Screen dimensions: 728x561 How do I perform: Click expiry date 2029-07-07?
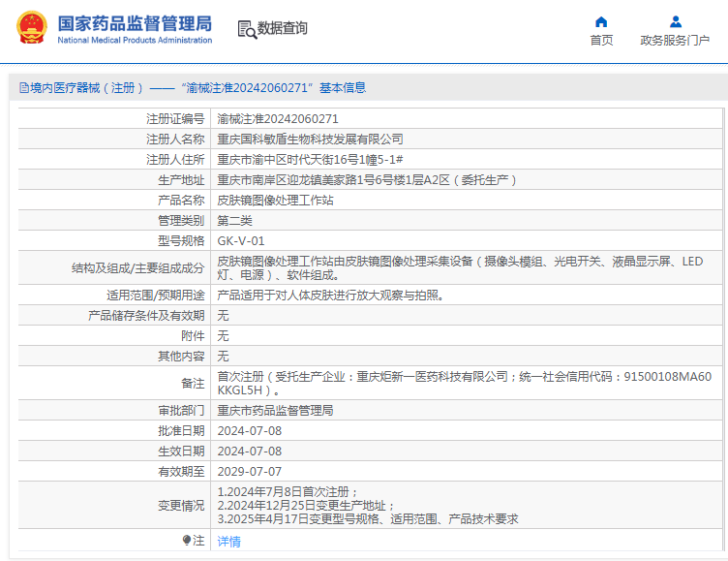250,472
